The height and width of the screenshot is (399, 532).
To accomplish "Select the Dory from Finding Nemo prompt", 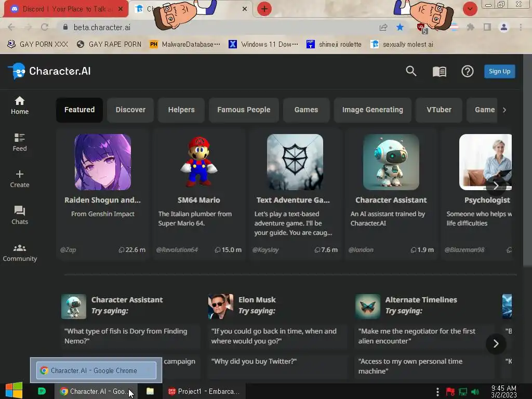I will coord(130,336).
